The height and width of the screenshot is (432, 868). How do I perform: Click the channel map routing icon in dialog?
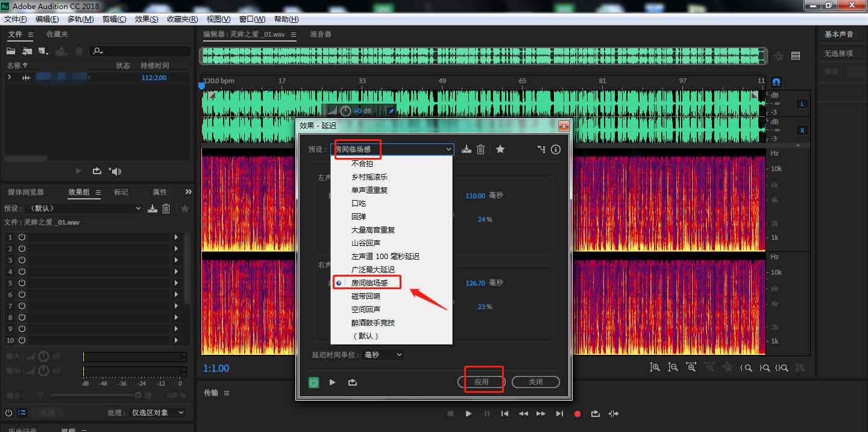(541, 149)
